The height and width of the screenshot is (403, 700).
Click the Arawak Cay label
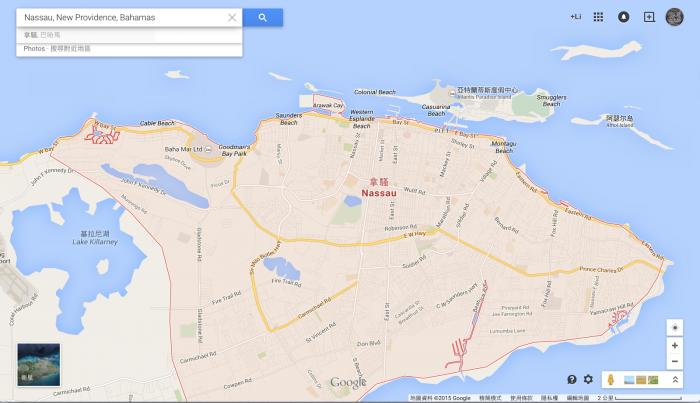[328, 105]
